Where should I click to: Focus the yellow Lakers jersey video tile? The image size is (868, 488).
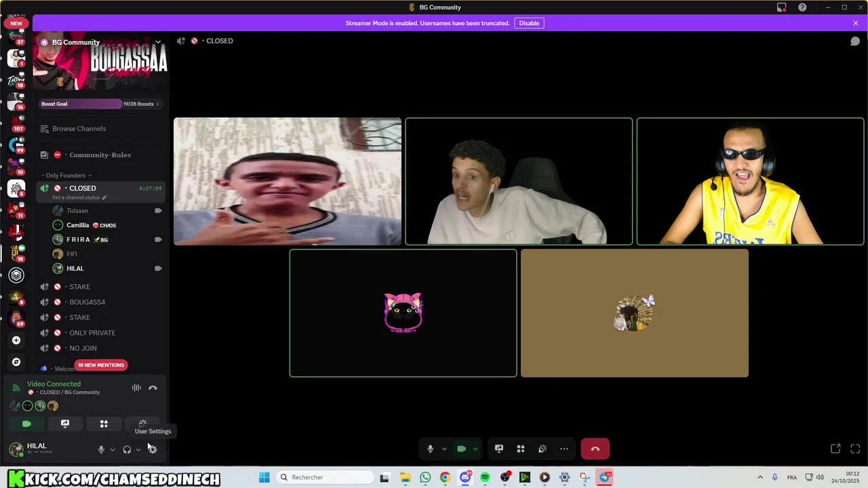click(x=750, y=182)
